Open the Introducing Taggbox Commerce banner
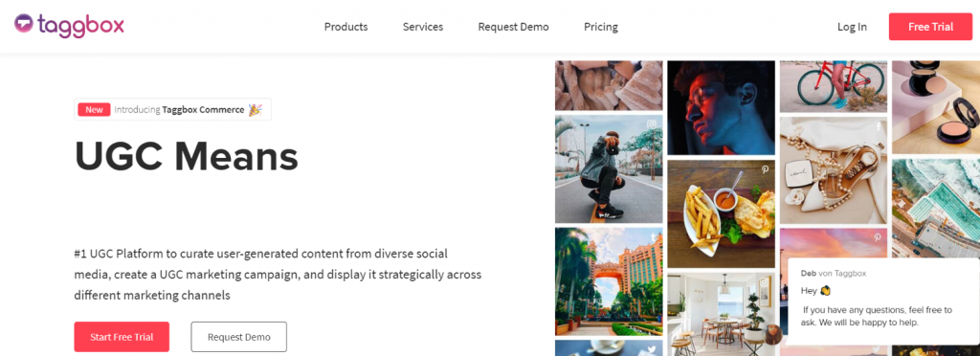The height and width of the screenshot is (356, 980). coord(172,109)
